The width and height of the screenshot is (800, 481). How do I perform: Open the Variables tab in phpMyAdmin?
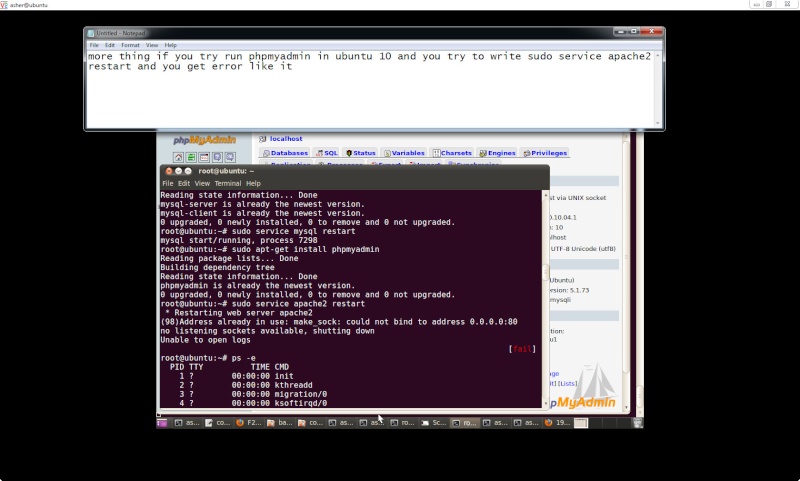tap(404, 153)
